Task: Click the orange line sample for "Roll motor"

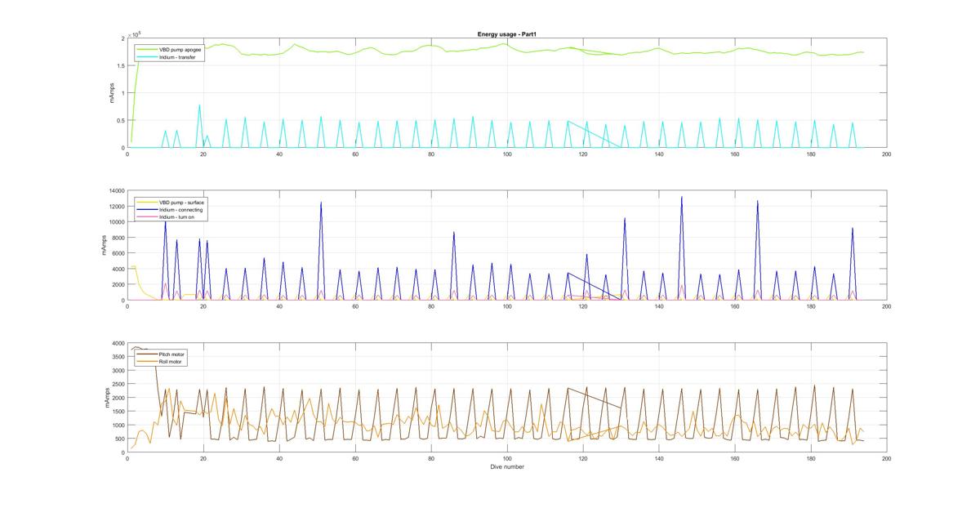Action: click(x=147, y=361)
